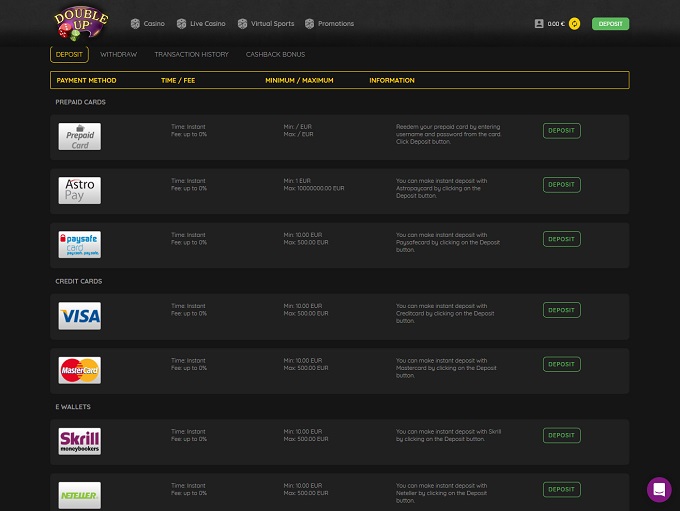
Task: Go to Live Casino
Action: click(x=201, y=23)
